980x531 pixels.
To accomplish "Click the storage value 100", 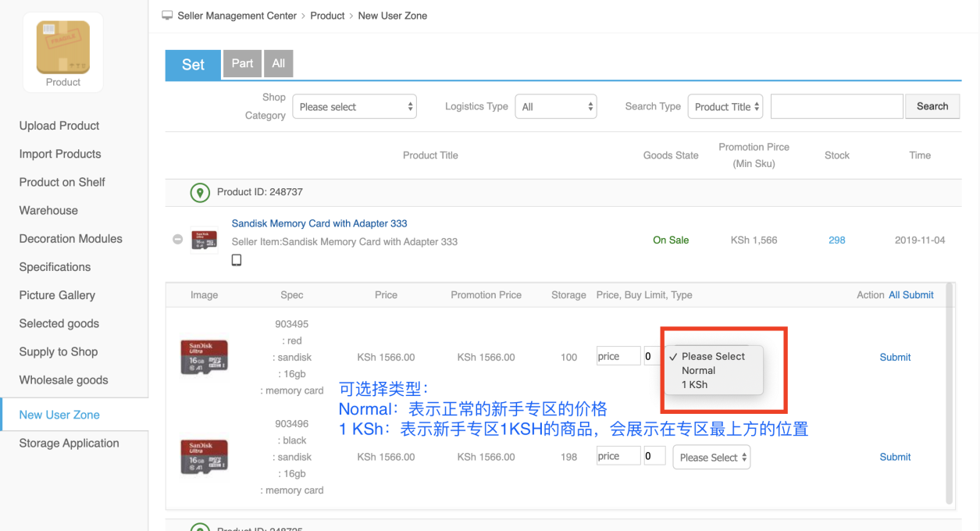I will pos(568,357).
